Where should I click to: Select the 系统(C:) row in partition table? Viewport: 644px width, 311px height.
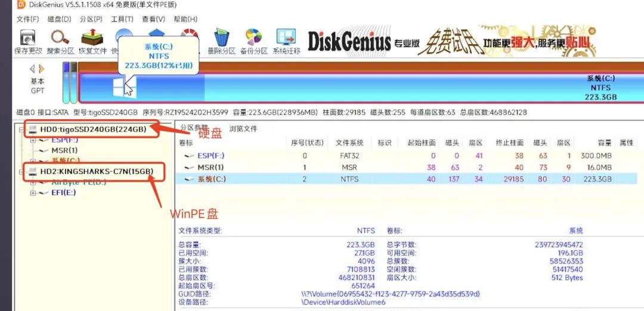click(x=406, y=179)
